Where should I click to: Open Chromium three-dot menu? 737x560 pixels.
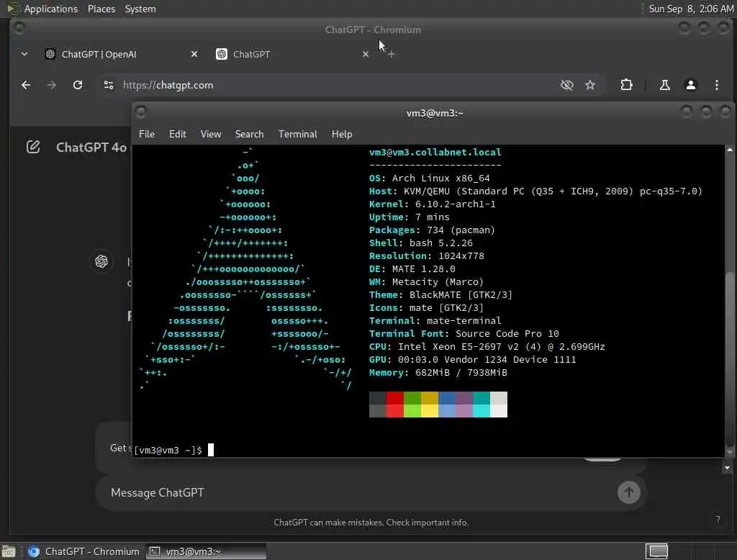pyautogui.click(x=716, y=85)
